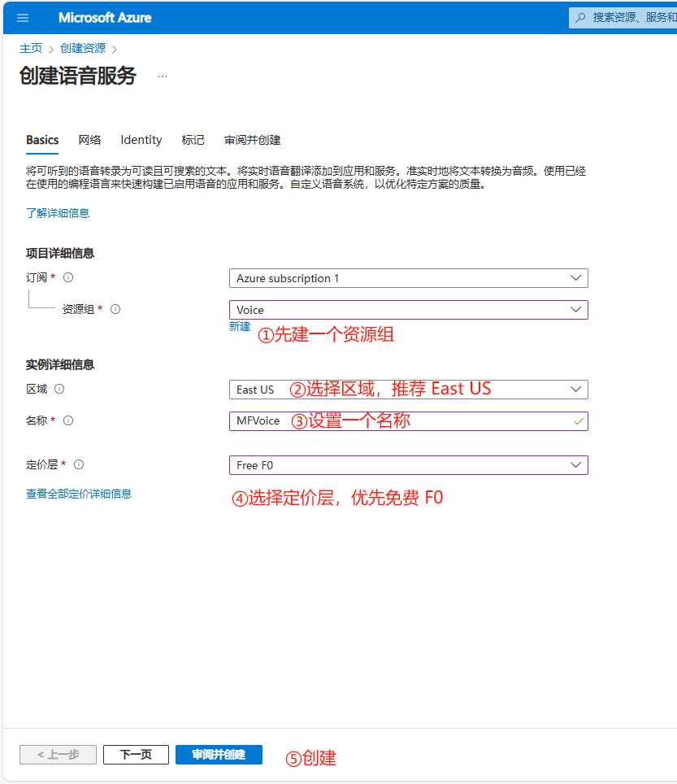Switch to the 标记 tab
677x784 pixels.
193,140
